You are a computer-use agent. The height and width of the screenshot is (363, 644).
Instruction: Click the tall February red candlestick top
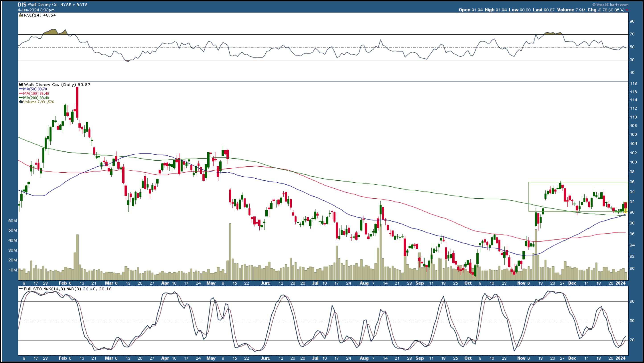point(77,88)
